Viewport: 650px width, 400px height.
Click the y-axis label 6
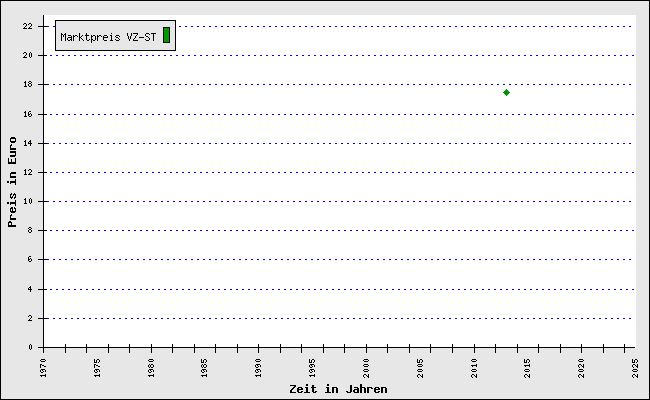point(30,259)
